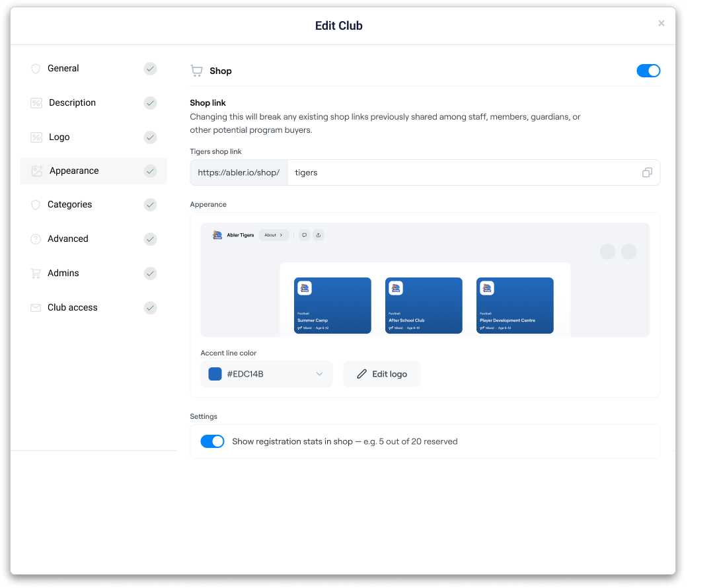Go to the Club access section

click(94, 308)
